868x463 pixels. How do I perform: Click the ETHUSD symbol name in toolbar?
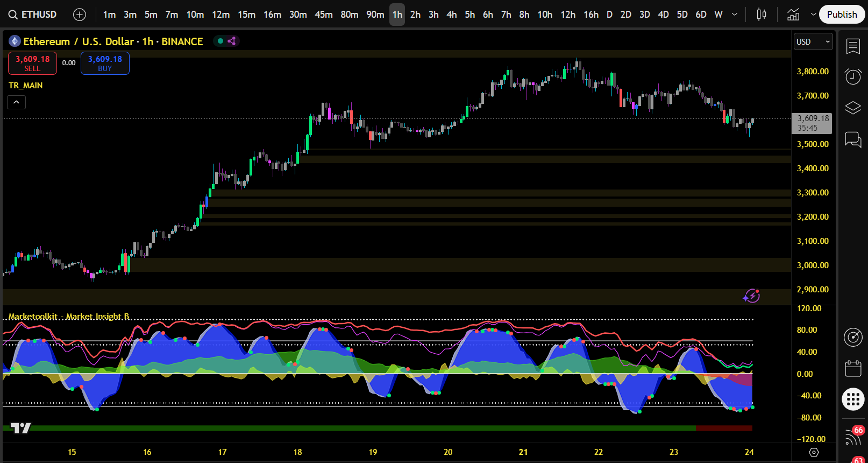(x=39, y=15)
